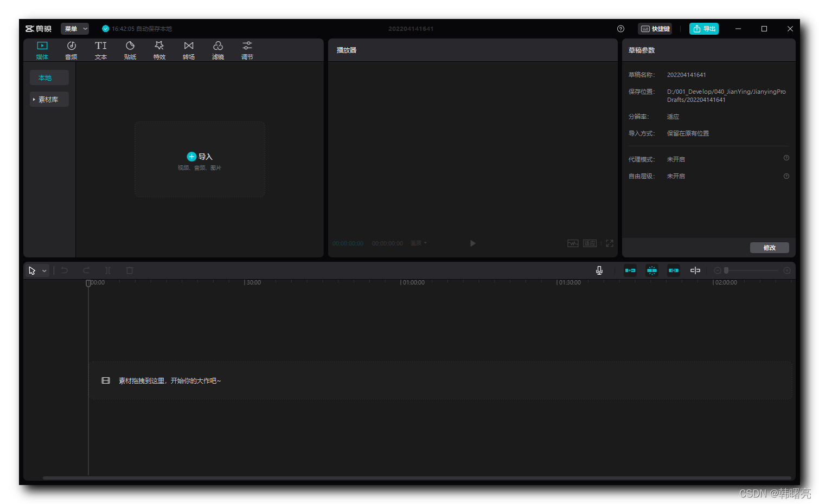819x504 pixels.
Task: Open the 转场 transitions tab
Action: [x=189, y=50]
